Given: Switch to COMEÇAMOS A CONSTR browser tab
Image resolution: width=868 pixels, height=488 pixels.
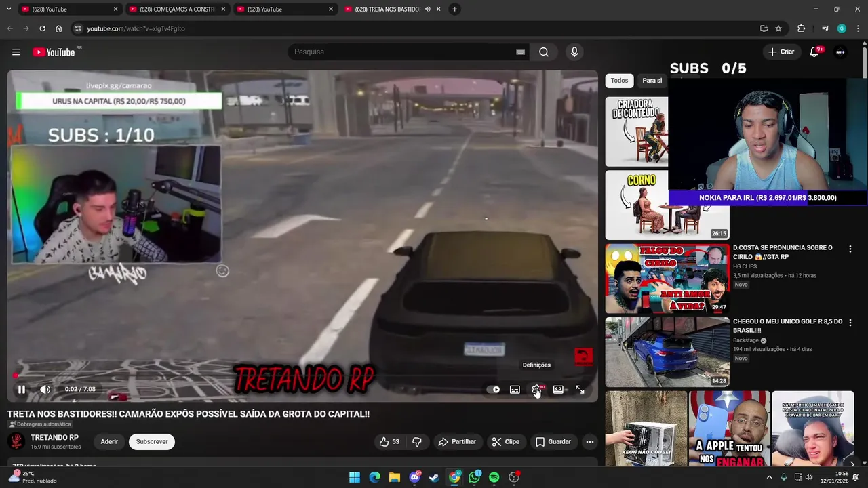Looking at the screenshot, I should click(x=176, y=9).
